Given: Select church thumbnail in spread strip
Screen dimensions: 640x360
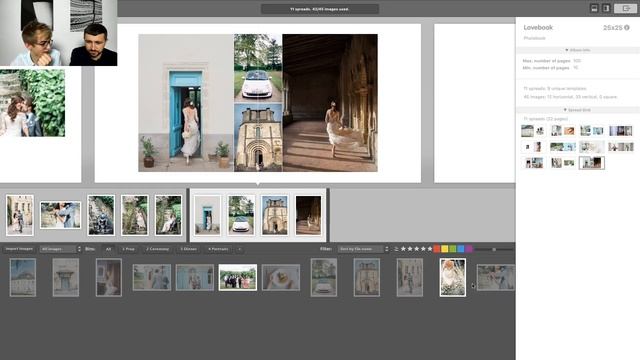Looking at the screenshot, I should click(274, 215).
